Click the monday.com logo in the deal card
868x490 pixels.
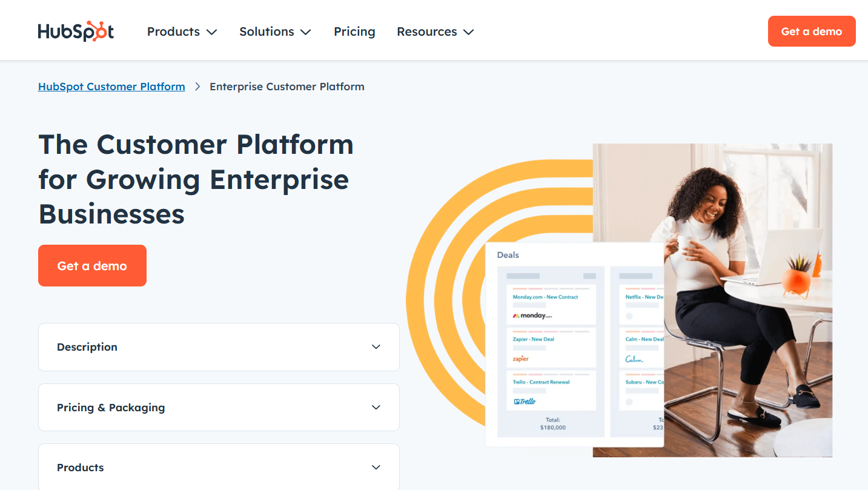[532, 316]
